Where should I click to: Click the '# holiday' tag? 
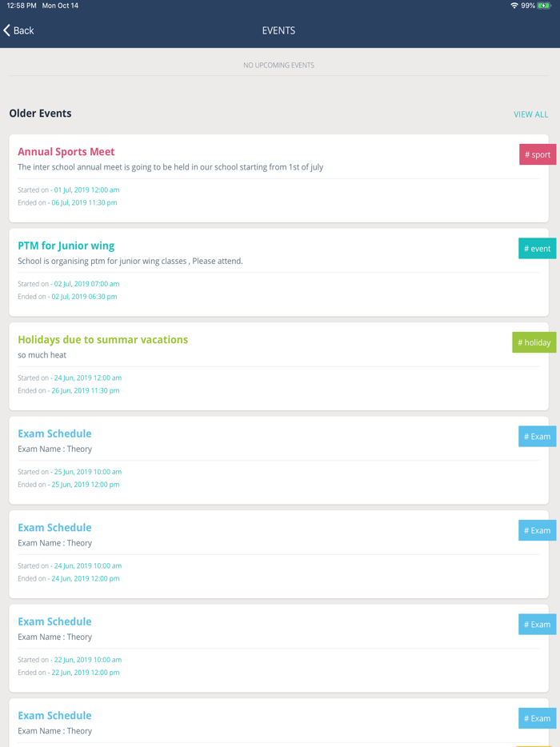tap(534, 342)
